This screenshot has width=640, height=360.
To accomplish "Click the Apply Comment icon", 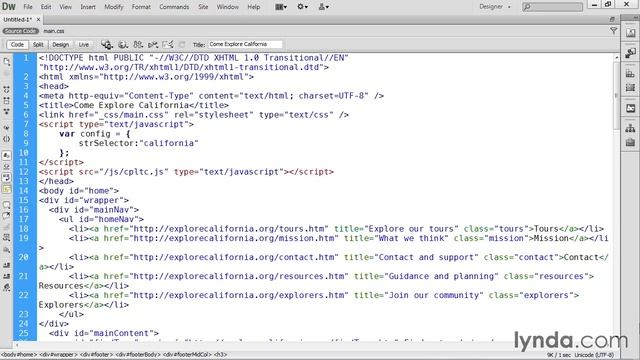I will coord(7,205).
